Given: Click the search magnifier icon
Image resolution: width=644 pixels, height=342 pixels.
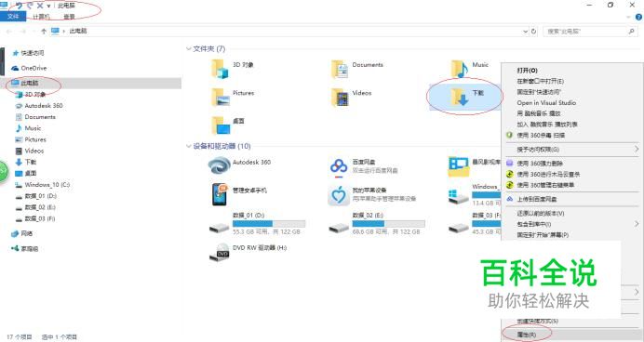Looking at the screenshot, I should 631,32.
